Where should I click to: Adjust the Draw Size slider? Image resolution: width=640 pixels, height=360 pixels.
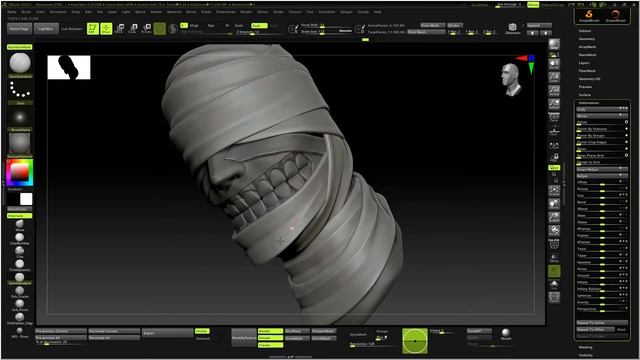[x=326, y=31]
